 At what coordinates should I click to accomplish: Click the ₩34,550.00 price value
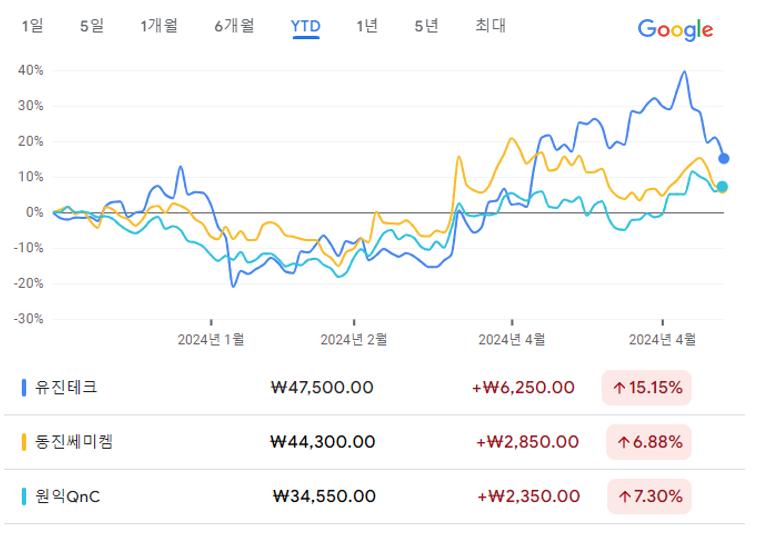point(324,496)
